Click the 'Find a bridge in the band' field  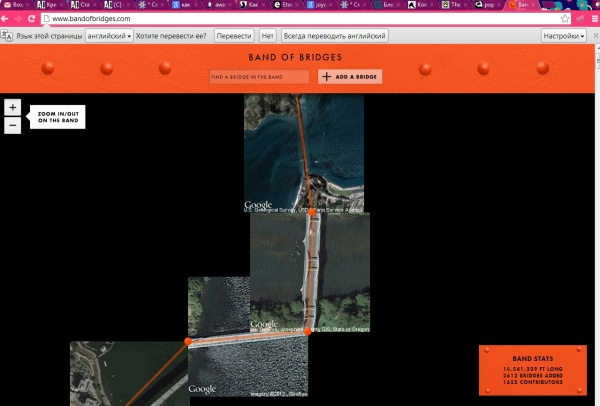click(259, 77)
